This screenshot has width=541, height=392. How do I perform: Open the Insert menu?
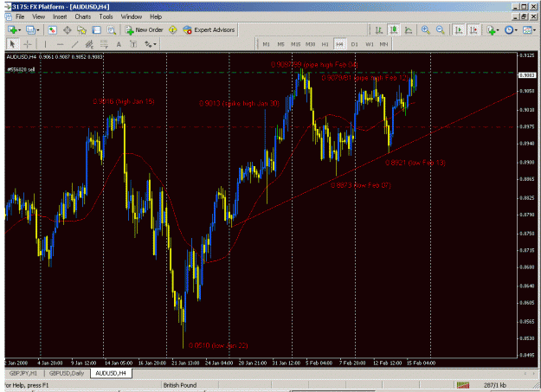[x=60, y=16]
